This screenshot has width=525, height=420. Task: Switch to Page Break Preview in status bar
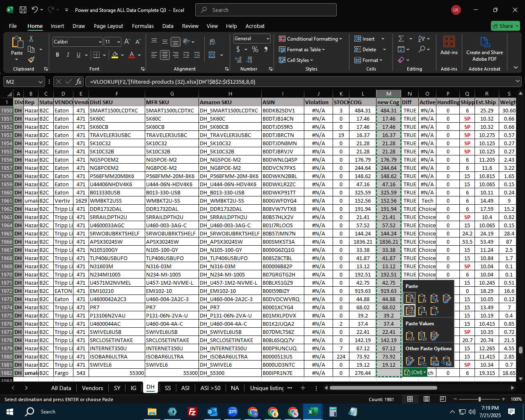point(443,399)
